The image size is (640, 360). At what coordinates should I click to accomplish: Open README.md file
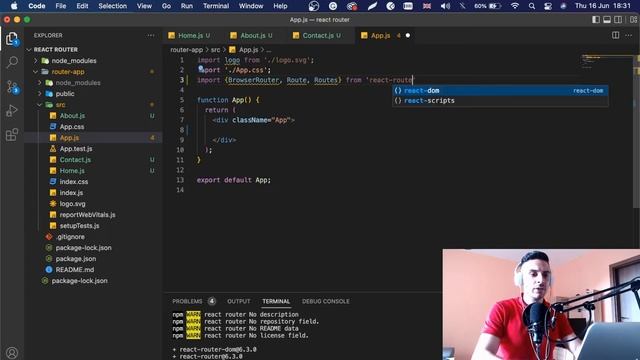[75, 270]
